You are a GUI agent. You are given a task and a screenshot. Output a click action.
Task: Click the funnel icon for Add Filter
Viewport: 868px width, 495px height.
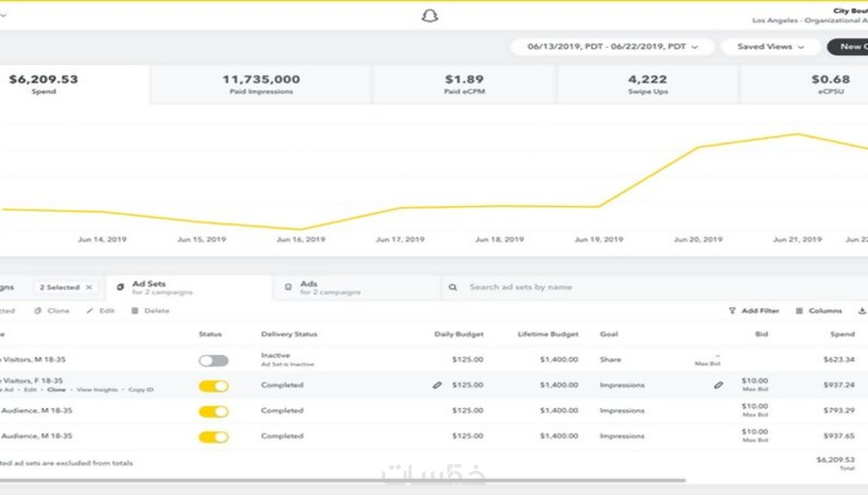(x=732, y=311)
